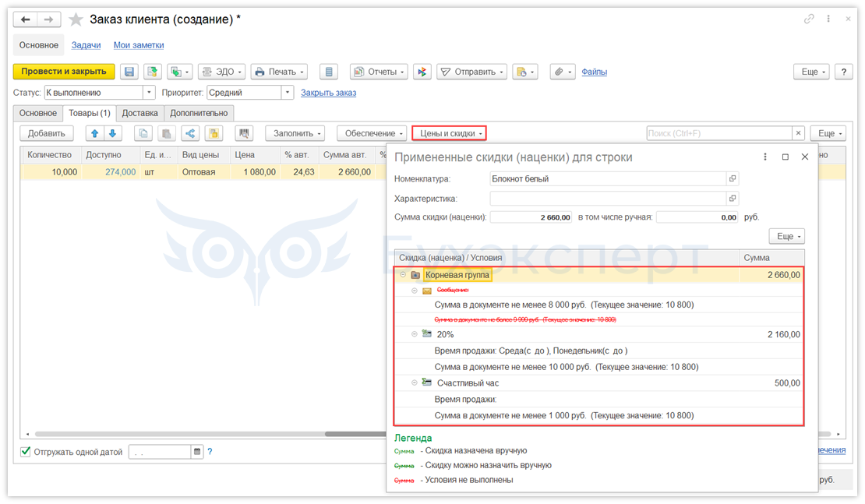Click the help question mark button

click(x=843, y=72)
